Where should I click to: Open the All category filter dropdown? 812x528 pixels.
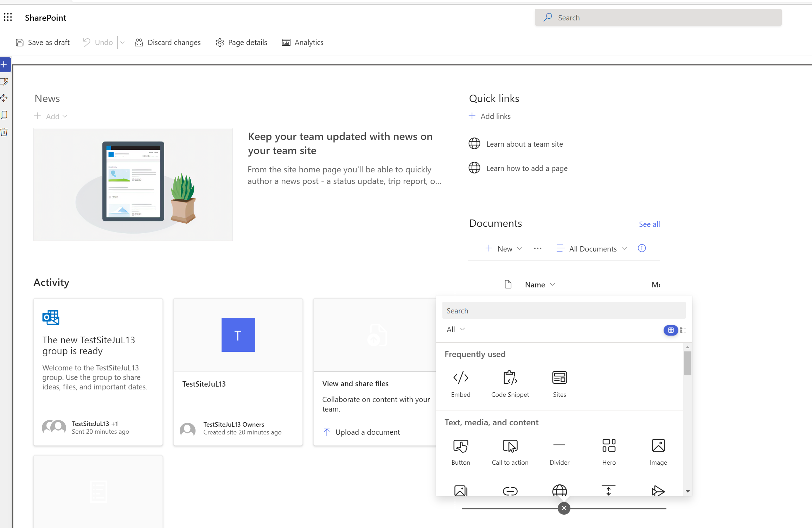point(455,329)
